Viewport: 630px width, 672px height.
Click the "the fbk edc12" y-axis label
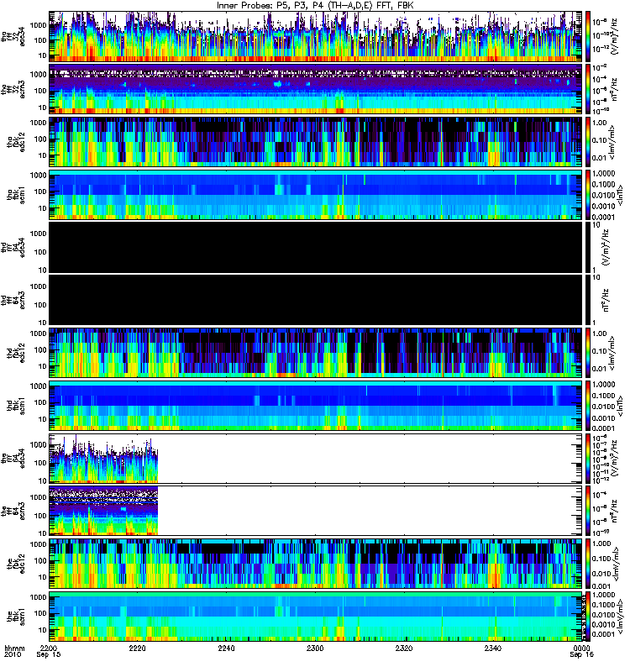coord(16,564)
